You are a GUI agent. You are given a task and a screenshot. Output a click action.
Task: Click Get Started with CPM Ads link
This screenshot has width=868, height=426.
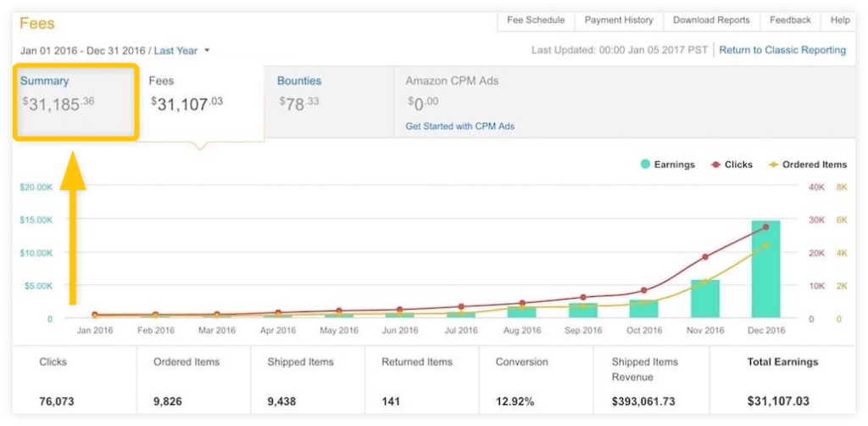[459, 126]
